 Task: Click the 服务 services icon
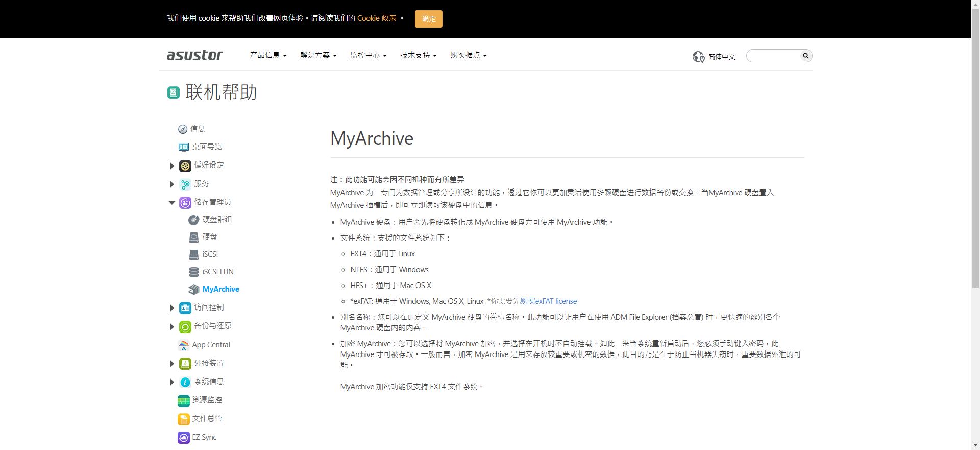pos(185,184)
